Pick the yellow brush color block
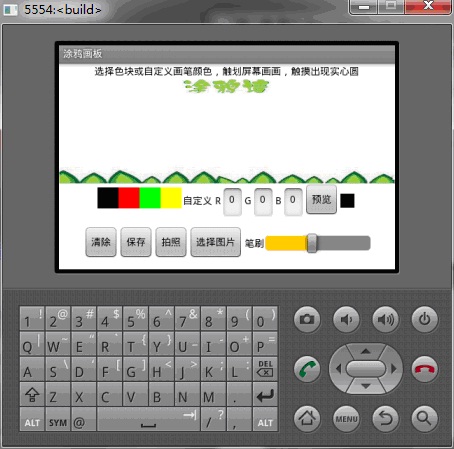 pos(171,198)
